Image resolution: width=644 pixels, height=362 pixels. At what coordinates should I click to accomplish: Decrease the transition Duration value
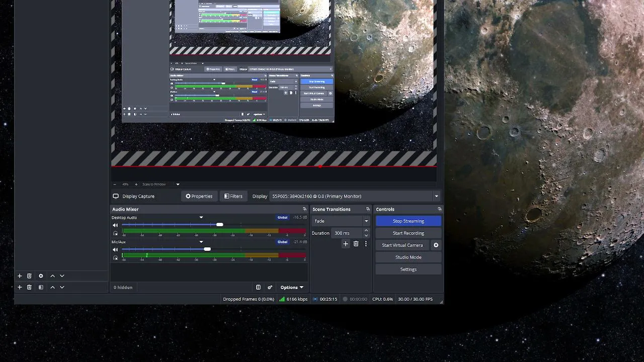pos(366,235)
